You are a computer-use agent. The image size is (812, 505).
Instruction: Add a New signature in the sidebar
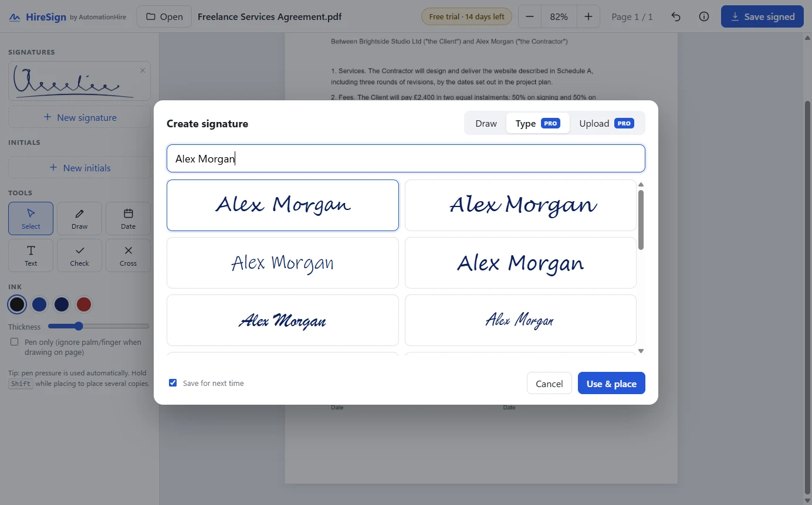point(79,117)
